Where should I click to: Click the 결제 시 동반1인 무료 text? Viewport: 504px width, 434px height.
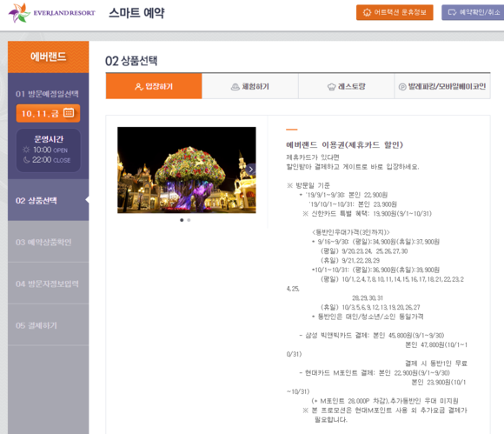(436, 364)
